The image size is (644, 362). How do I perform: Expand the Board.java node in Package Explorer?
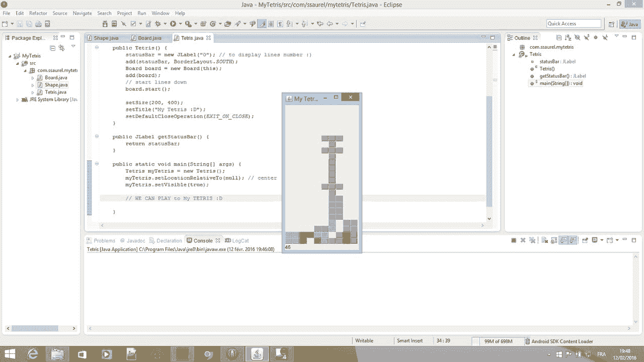(33, 77)
